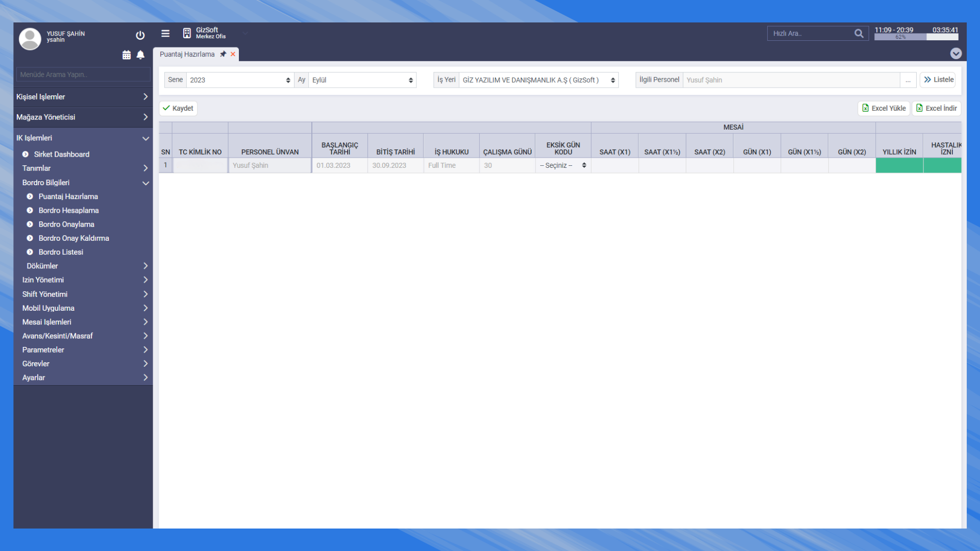Open Bordro Onay Kaldırma page
The height and width of the screenshot is (551, 980).
tap(73, 238)
